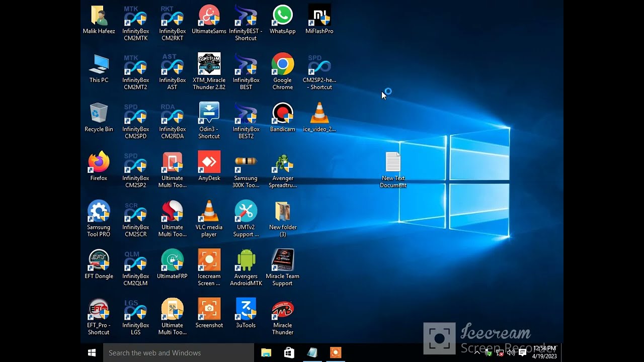Open the Store from the taskbar

(289, 353)
